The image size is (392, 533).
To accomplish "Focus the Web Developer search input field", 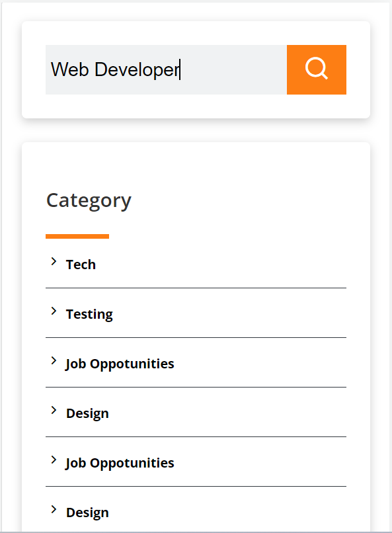I will (x=166, y=69).
